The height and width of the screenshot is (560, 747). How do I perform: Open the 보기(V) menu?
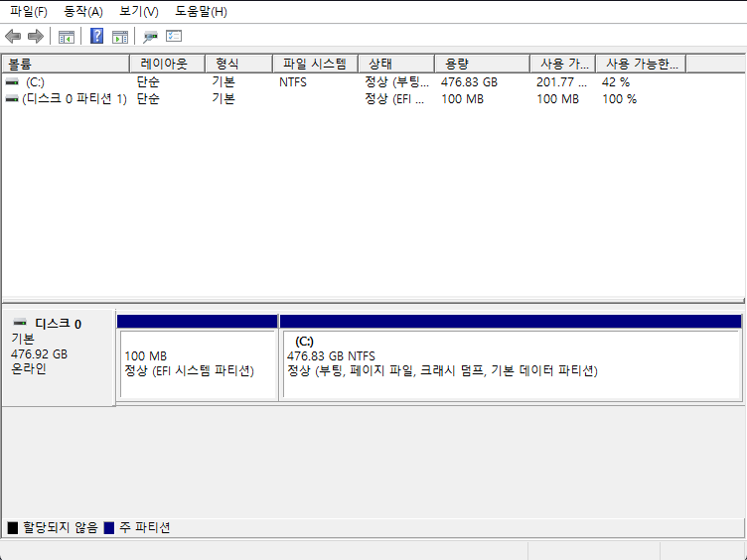tap(138, 12)
